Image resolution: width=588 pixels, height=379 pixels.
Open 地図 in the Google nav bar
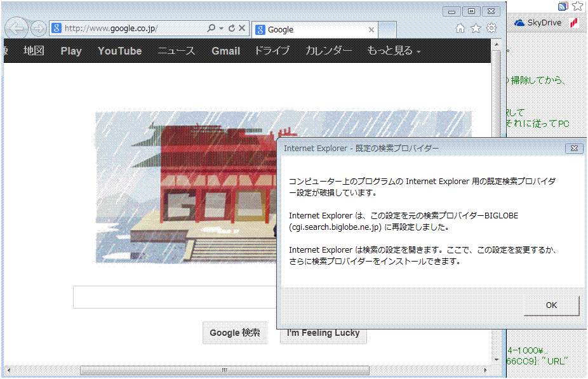click(34, 51)
